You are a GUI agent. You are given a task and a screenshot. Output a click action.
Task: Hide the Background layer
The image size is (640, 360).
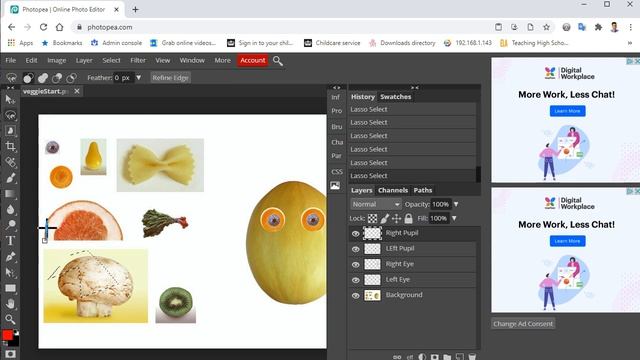coord(356,296)
